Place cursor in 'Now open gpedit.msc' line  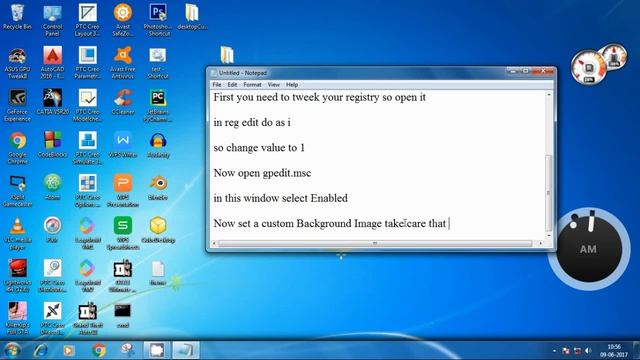coord(262,173)
